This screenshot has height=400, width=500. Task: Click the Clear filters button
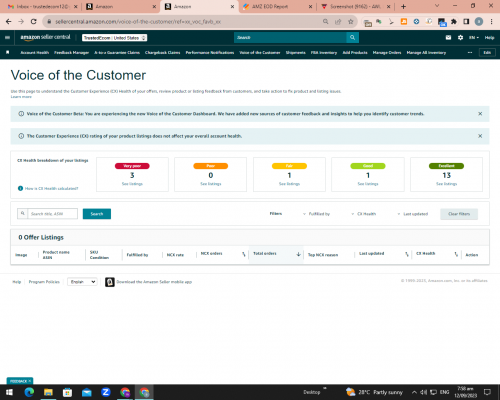(459, 214)
